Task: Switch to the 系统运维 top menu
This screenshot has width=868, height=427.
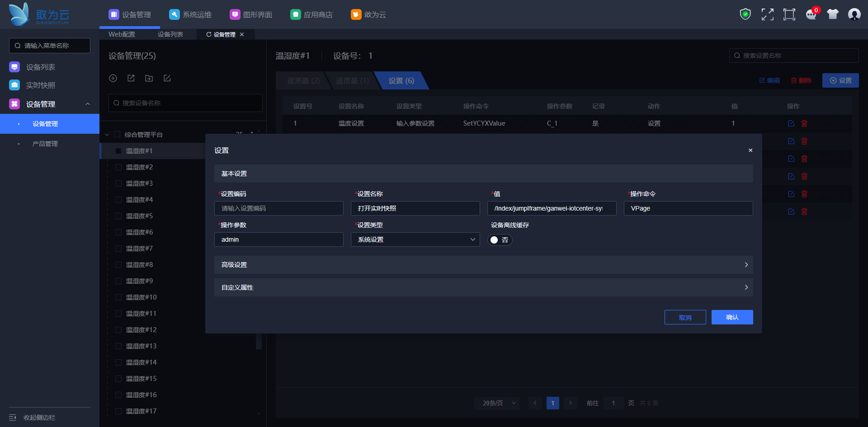Action: point(190,14)
